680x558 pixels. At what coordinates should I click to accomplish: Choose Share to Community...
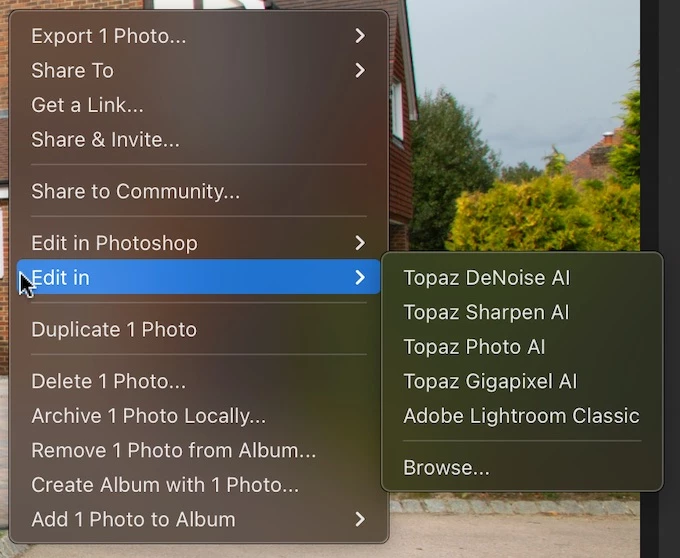tap(199, 191)
